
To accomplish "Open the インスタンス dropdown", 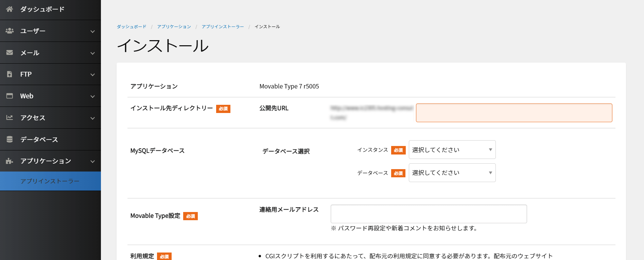I will coord(452,150).
